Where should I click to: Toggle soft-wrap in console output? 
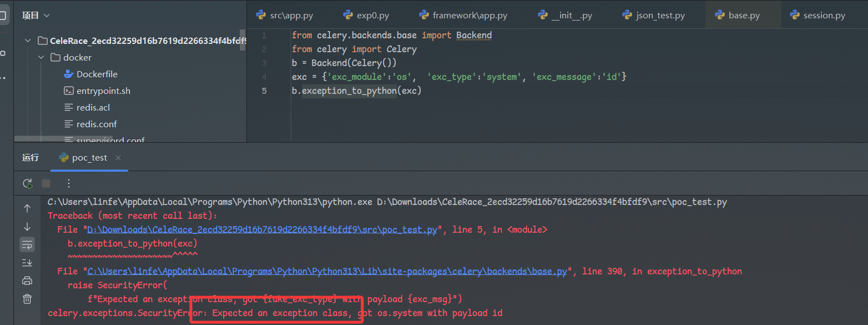pyautogui.click(x=27, y=244)
